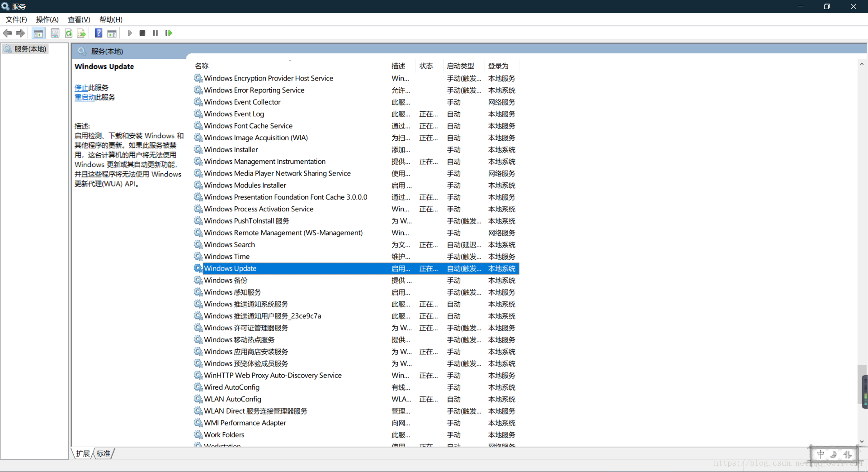Select Windows Media Player Network Sharing Service

tap(356, 173)
